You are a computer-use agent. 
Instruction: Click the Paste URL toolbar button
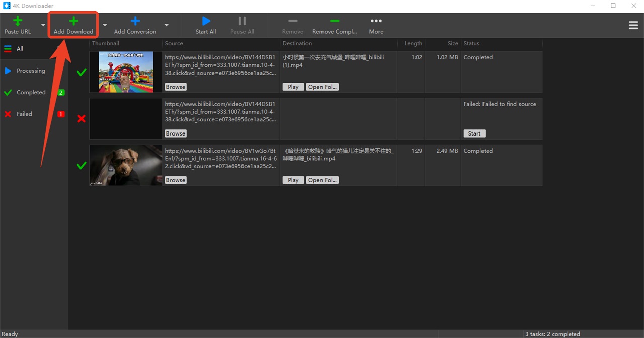click(x=18, y=25)
